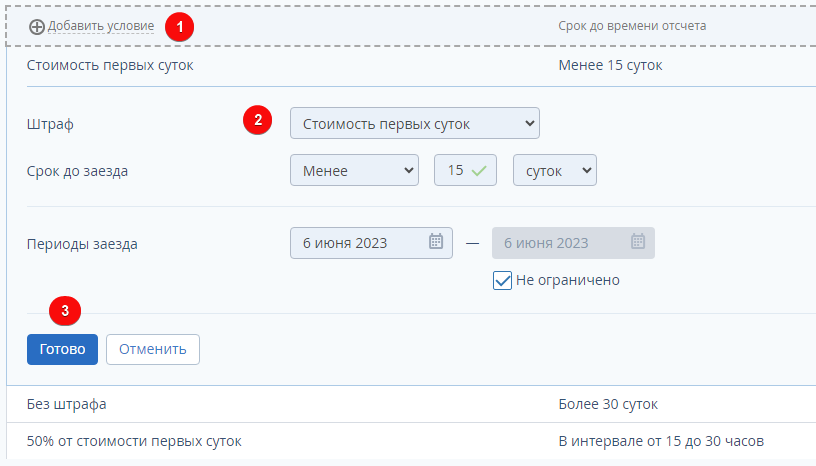The width and height of the screenshot is (816, 466).
Task: Uncheck the Не ограничено checkbox
Action: 503,280
